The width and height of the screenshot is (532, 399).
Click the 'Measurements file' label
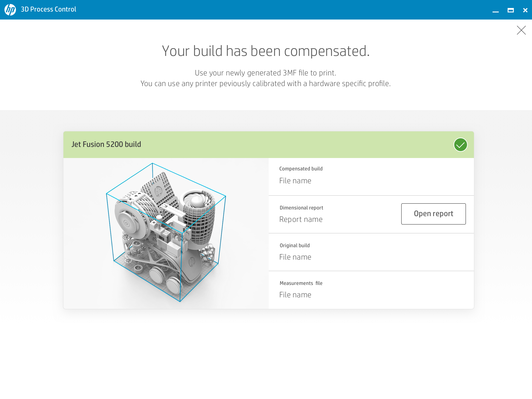point(301,283)
